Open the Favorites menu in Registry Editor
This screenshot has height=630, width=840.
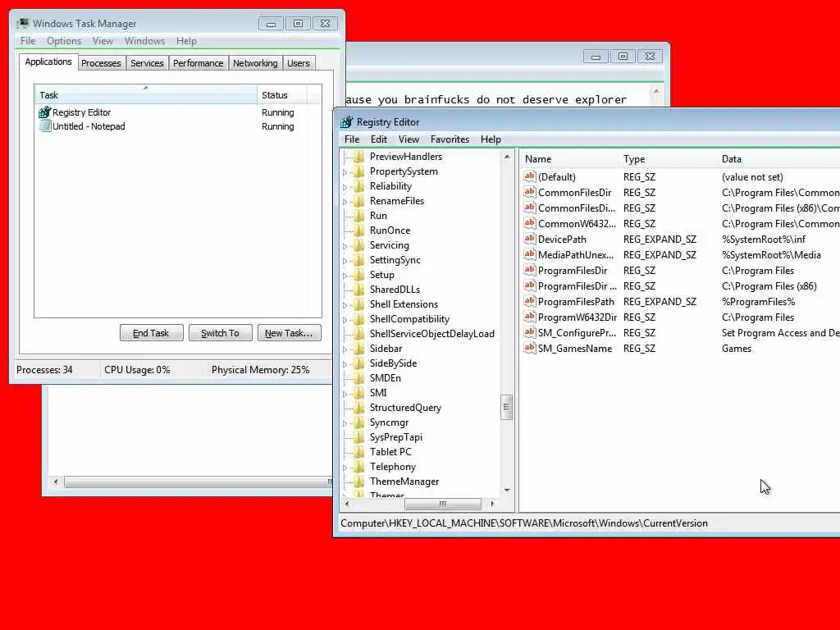450,139
